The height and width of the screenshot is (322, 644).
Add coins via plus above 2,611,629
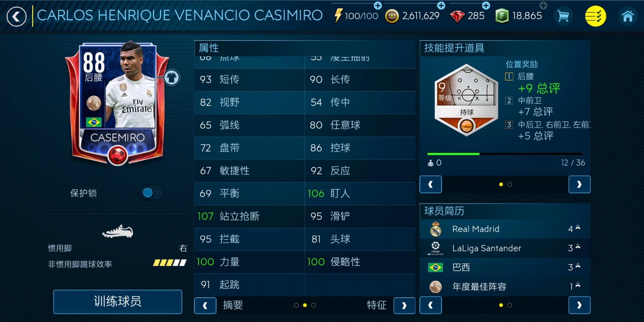point(441,5)
